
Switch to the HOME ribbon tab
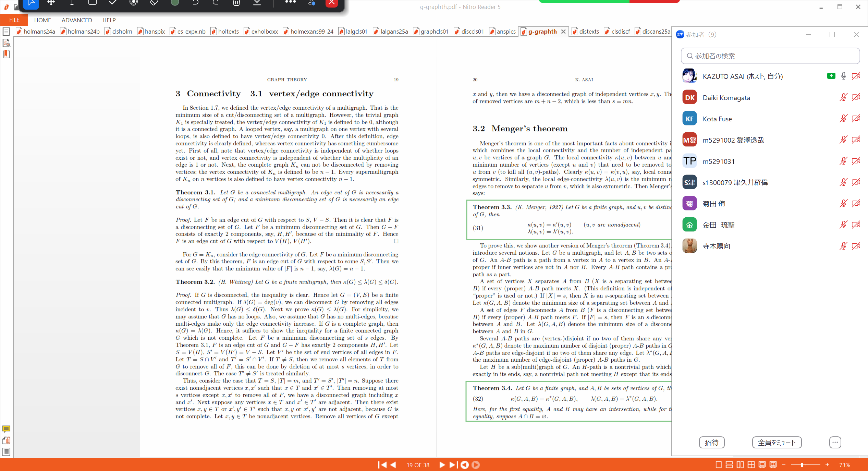point(42,20)
